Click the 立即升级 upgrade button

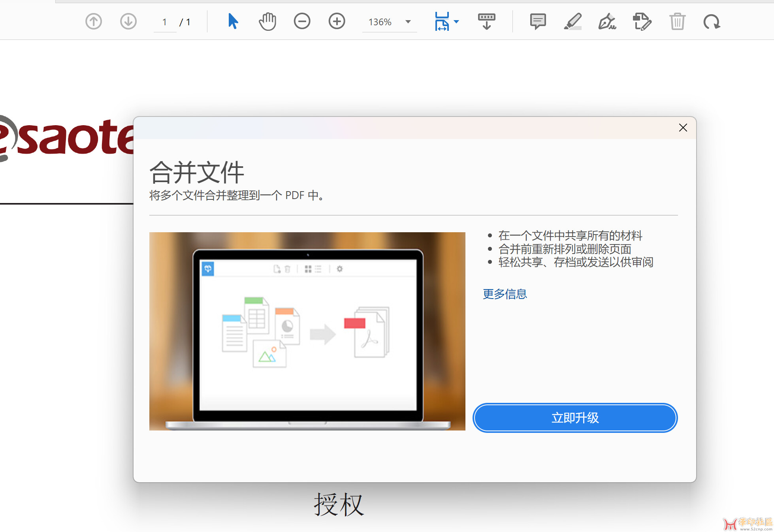pyautogui.click(x=575, y=418)
